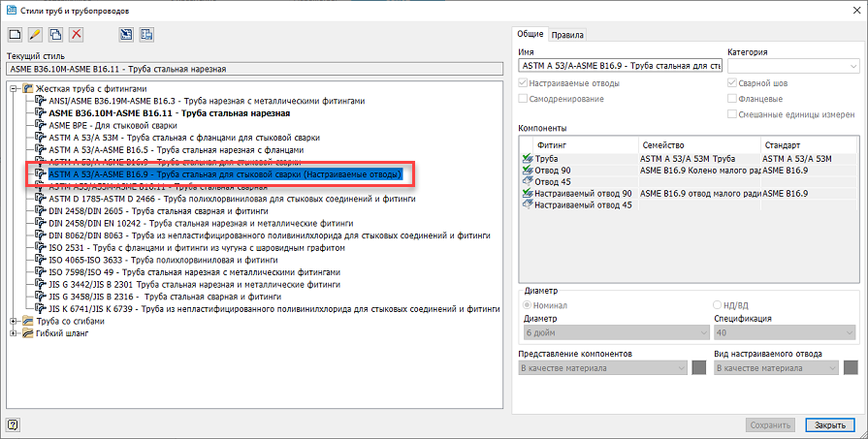Click the Вид настраиваемого отвода color swatch

click(851, 368)
